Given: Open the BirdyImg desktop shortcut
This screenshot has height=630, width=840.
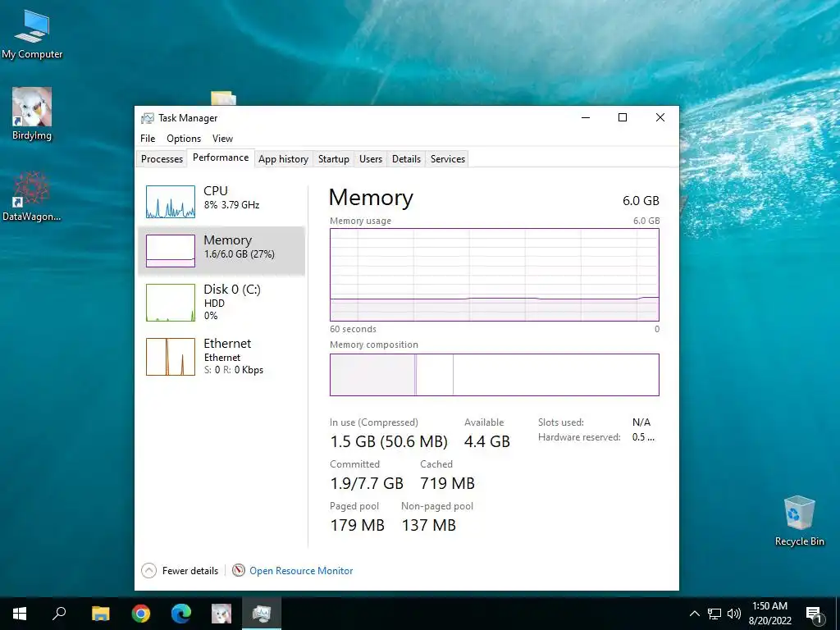Looking at the screenshot, I should (x=32, y=113).
